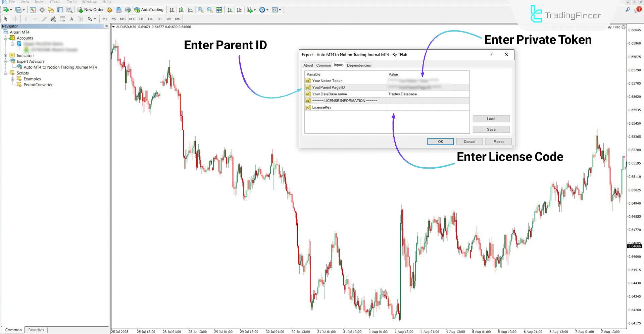Select the Crosshair tool
The height and width of the screenshot is (334, 644).
pyautogui.click(x=15, y=19)
